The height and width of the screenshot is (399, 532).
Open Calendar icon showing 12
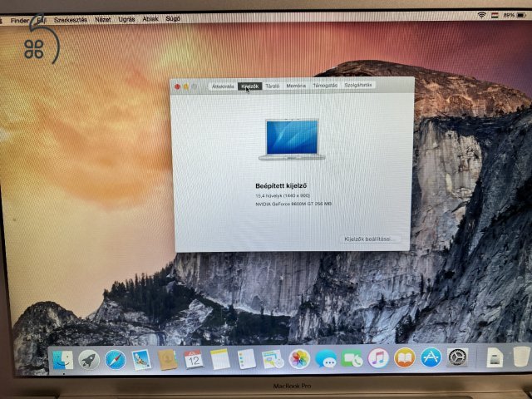click(x=194, y=359)
